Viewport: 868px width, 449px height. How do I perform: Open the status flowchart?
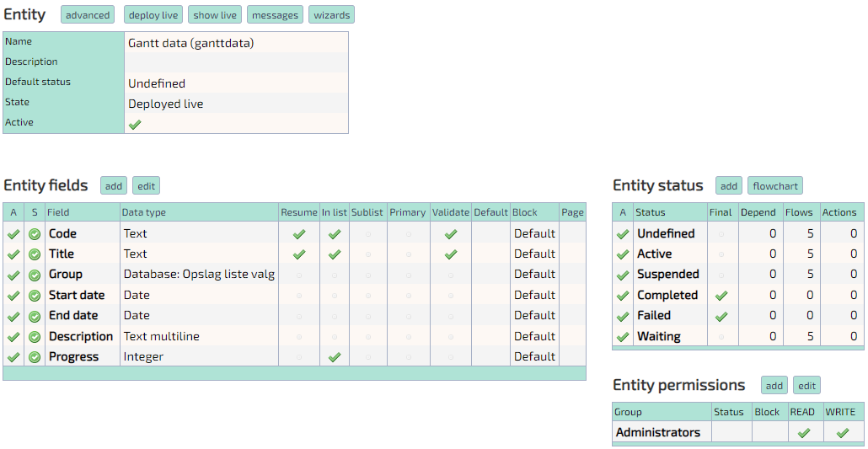[774, 186]
